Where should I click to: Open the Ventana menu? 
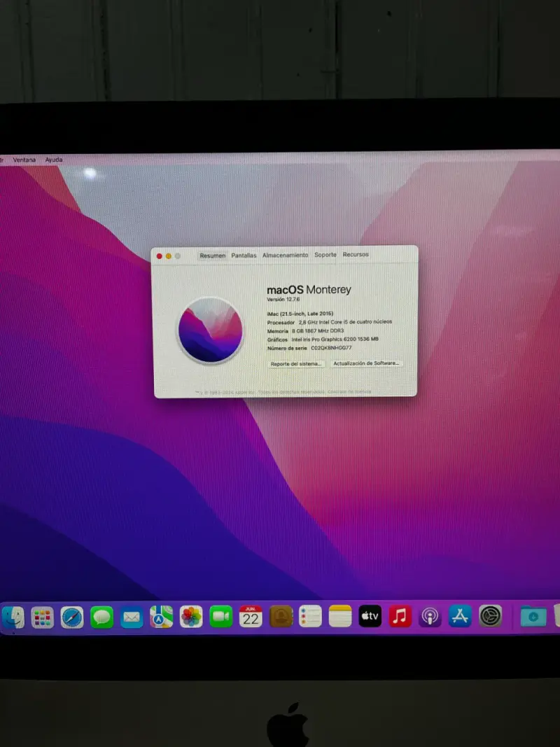point(24,160)
